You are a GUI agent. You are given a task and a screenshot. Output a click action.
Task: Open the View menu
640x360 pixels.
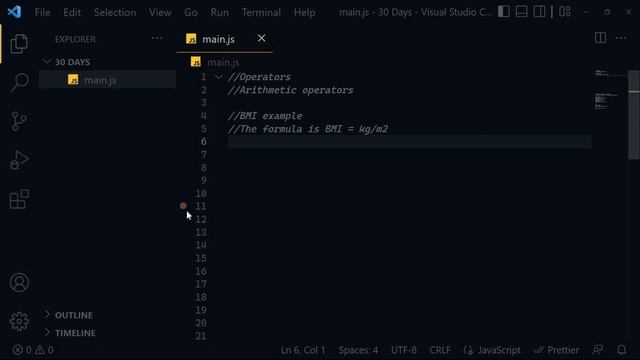160,12
